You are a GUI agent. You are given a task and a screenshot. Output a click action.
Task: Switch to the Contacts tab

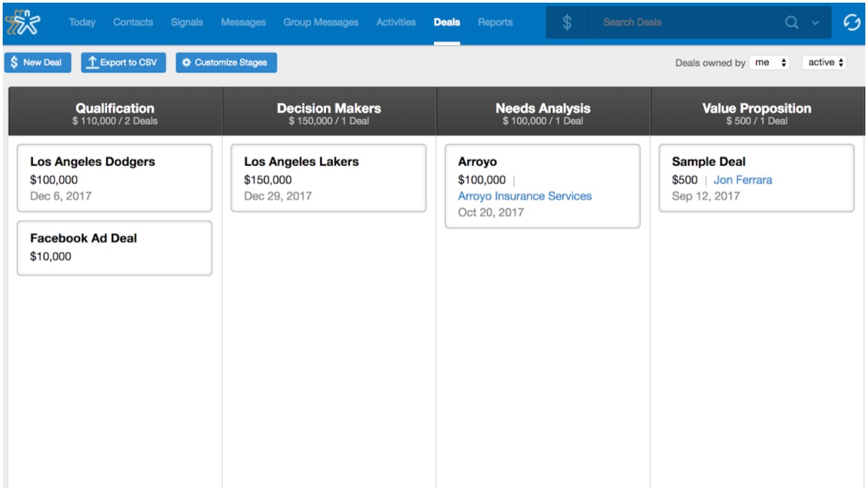(133, 22)
